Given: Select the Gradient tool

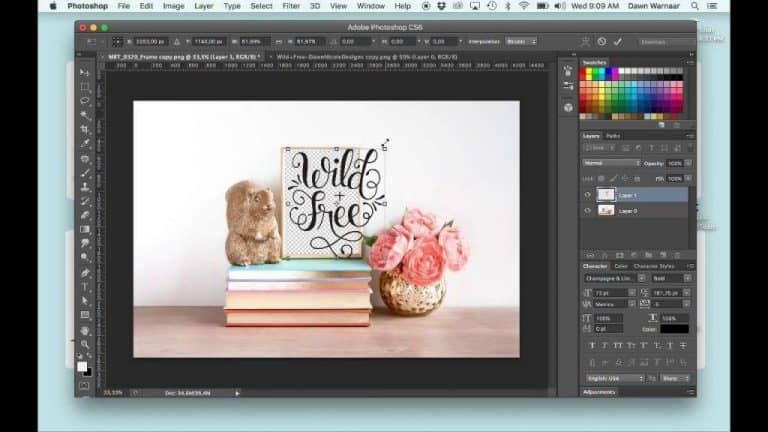Looking at the screenshot, I should tap(85, 230).
